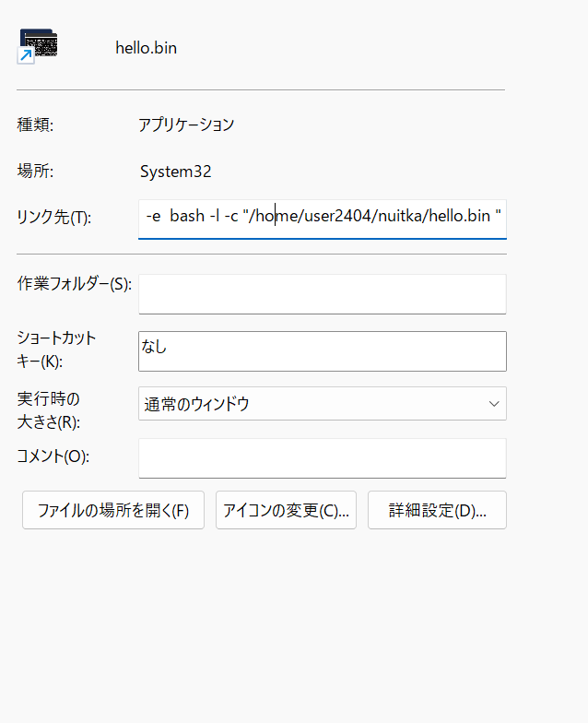The image size is (588, 723).
Task: Click the コメント(O) label
Action: click(x=53, y=456)
